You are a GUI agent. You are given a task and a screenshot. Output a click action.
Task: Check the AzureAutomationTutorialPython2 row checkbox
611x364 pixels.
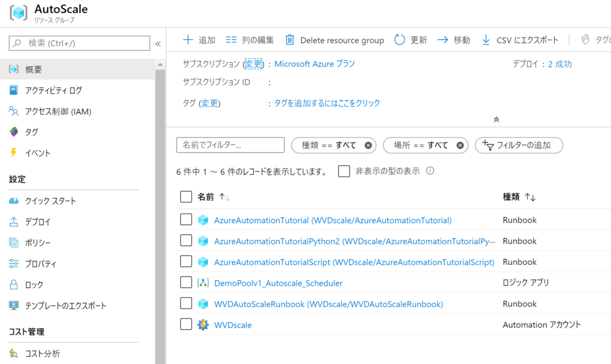(186, 240)
